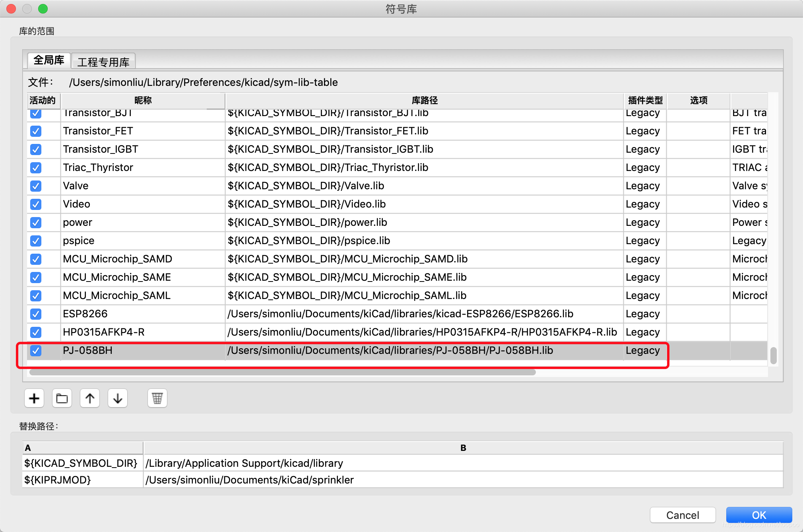Disable the ESP8266 library checkbox
803x532 pixels.
[x=36, y=314]
